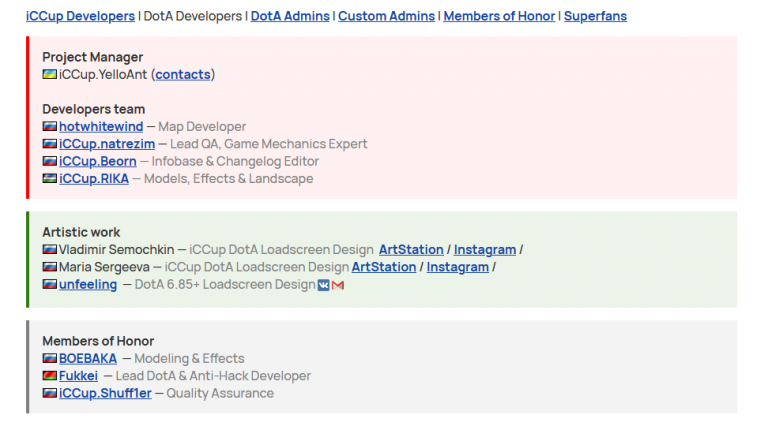768x441 pixels.
Task: Go to the Custom Admins tab
Action: [386, 16]
